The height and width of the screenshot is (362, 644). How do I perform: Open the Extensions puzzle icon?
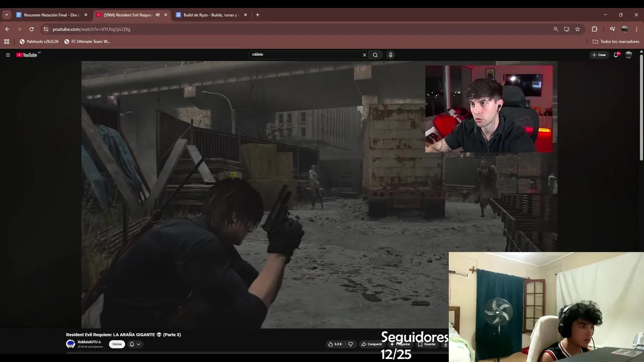594,29
